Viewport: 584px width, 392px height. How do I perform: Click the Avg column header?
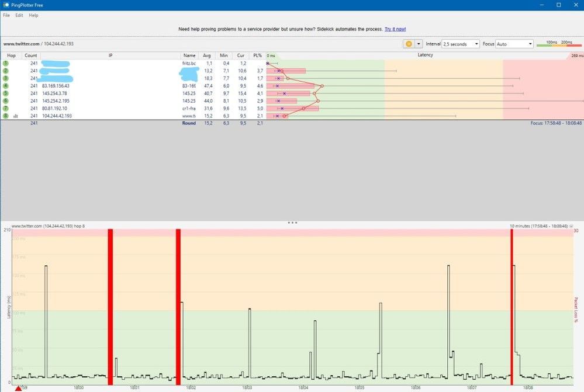[x=207, y=55]
